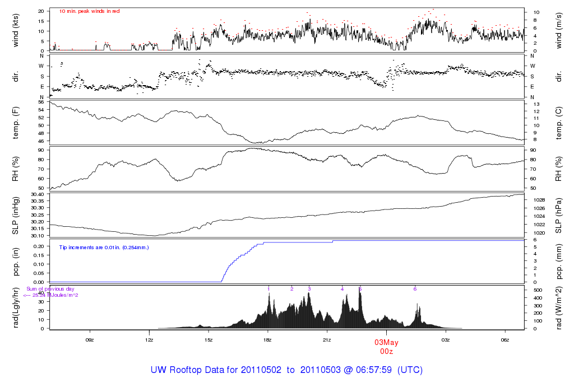Click the '09z' time axis label
574x392 pixels.
[x=90, y=340]
